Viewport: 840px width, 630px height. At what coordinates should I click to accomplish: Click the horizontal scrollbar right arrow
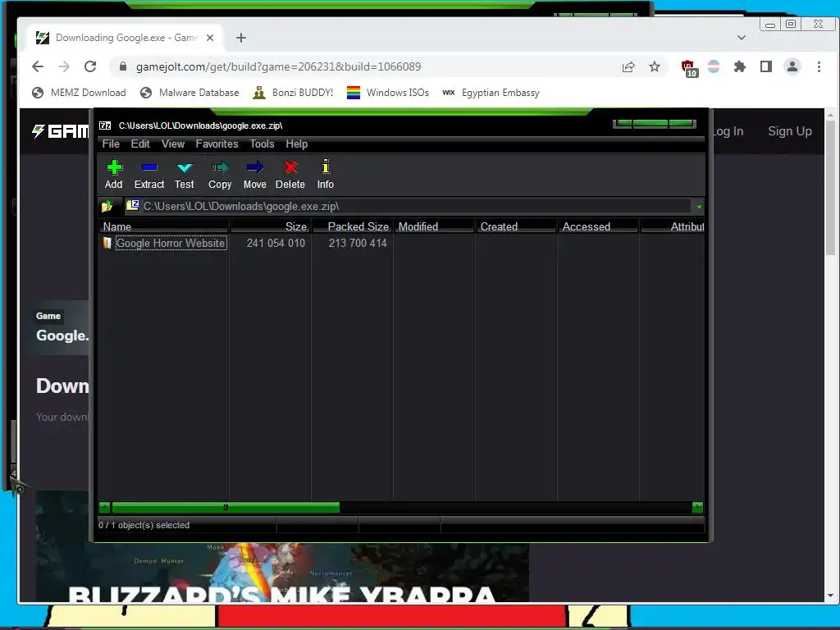pyautogui.click(x=697, y=507)
